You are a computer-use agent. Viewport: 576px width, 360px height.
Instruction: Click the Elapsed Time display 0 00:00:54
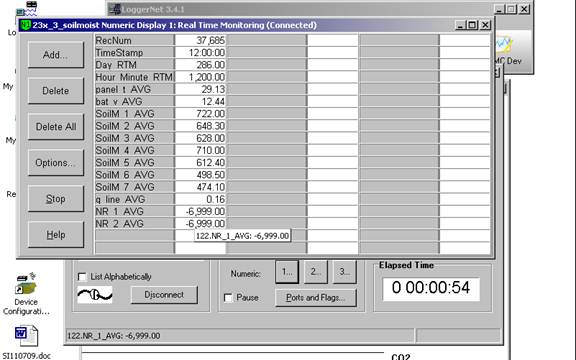(x=431, y=288)
